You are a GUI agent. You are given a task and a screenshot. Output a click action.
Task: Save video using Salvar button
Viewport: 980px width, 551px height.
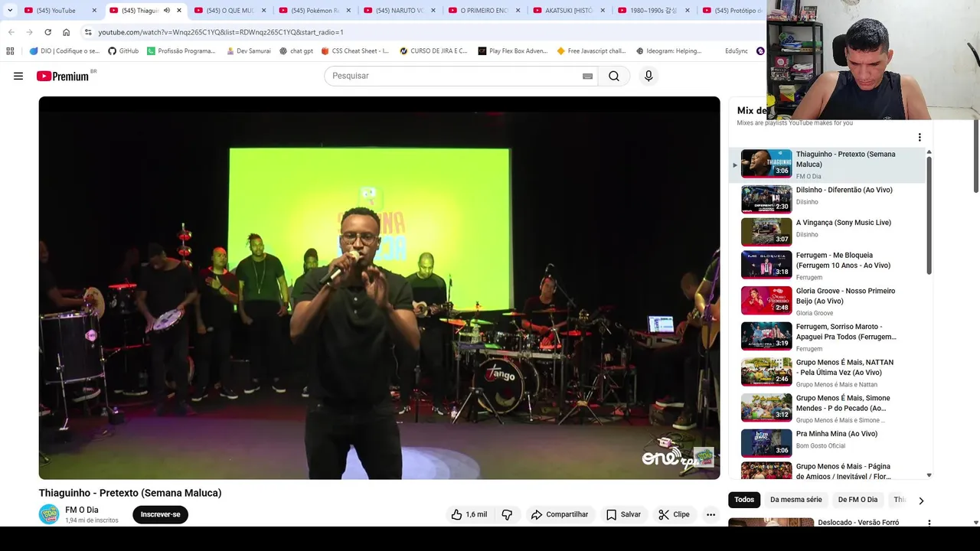623,514
